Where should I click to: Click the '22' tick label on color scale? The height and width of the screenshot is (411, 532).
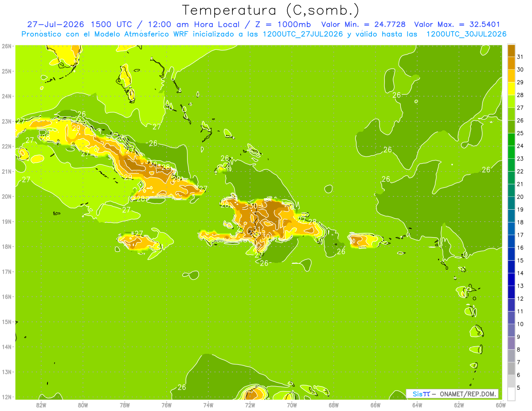tap(520, 171)
